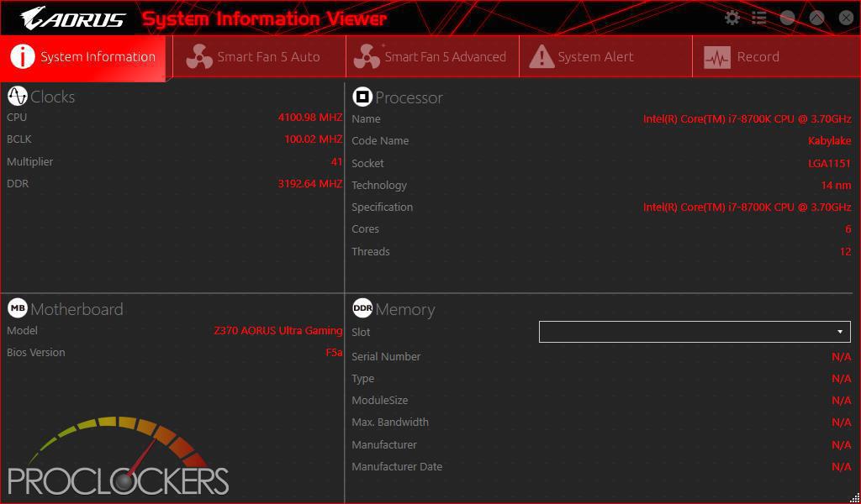Viewport: 861px width, 504px height.
Task: Click the 'System Information Viewer' title text
Action: tap(265, 18)
